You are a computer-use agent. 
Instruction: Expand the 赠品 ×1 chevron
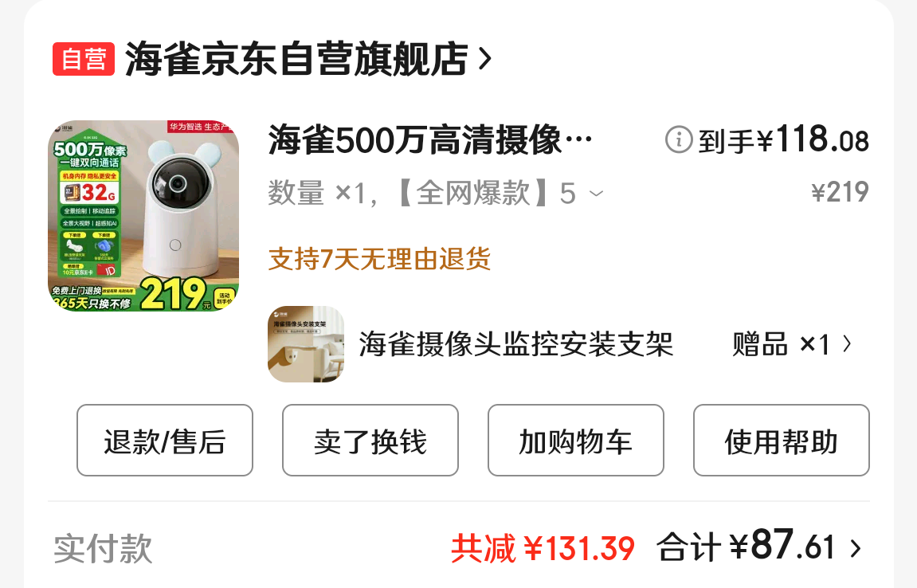(x=847, y=344)
